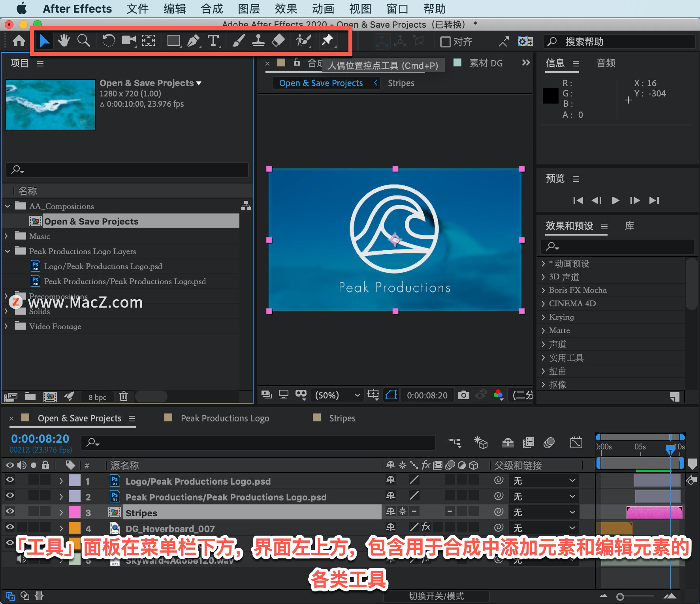The image size is (700, 604).
Task: Select the Roto Brush tool
Action: pos(303,41)
